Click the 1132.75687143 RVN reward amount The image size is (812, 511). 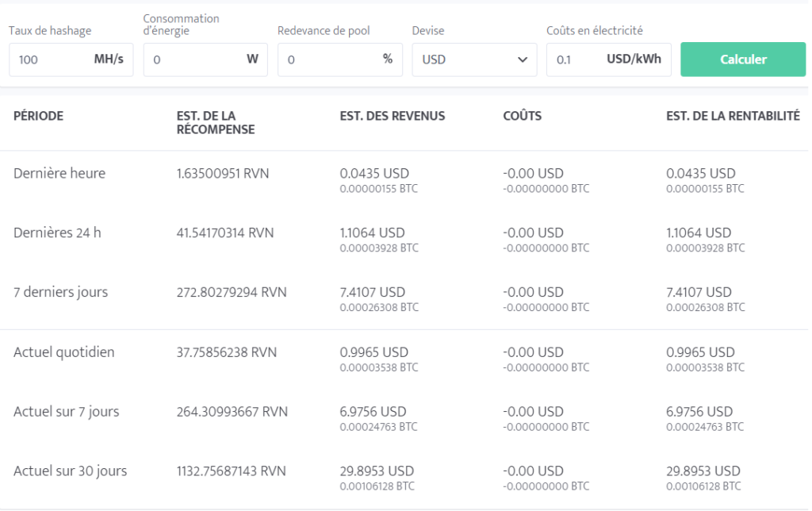(x=232, y=471)
